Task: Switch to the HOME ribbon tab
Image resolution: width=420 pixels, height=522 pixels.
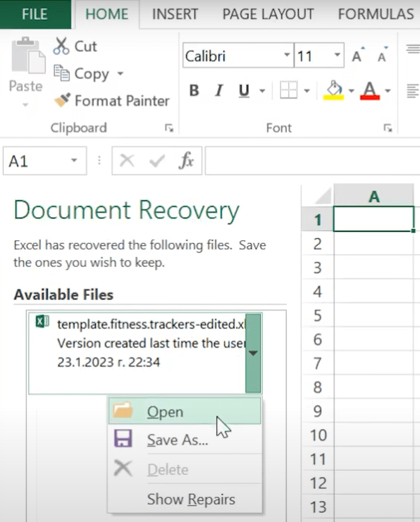Action: [x=106, y=14]
